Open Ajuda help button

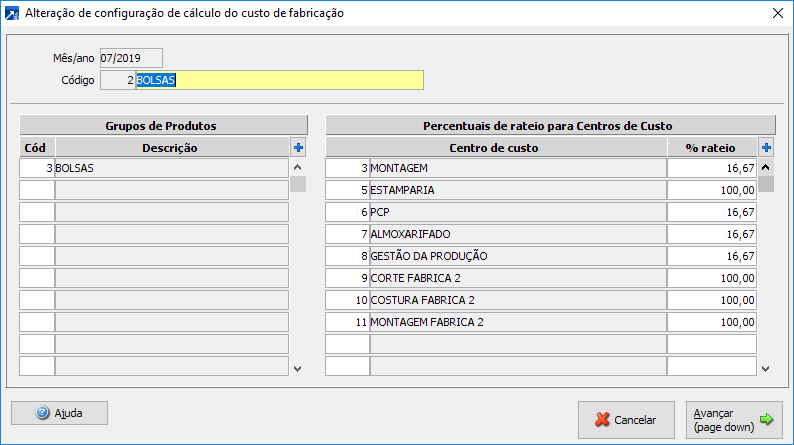tap(59, 413)
